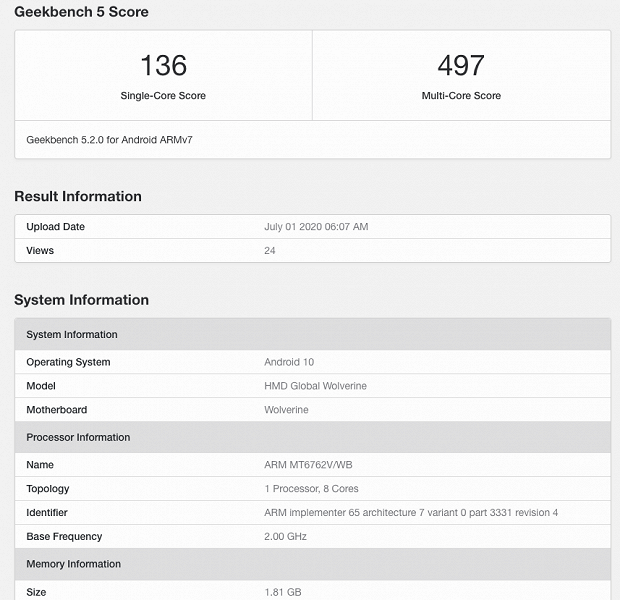The image size is (620, 600).
Task: Click the Wolverine motherboard value
Action: tap(286, 410)
